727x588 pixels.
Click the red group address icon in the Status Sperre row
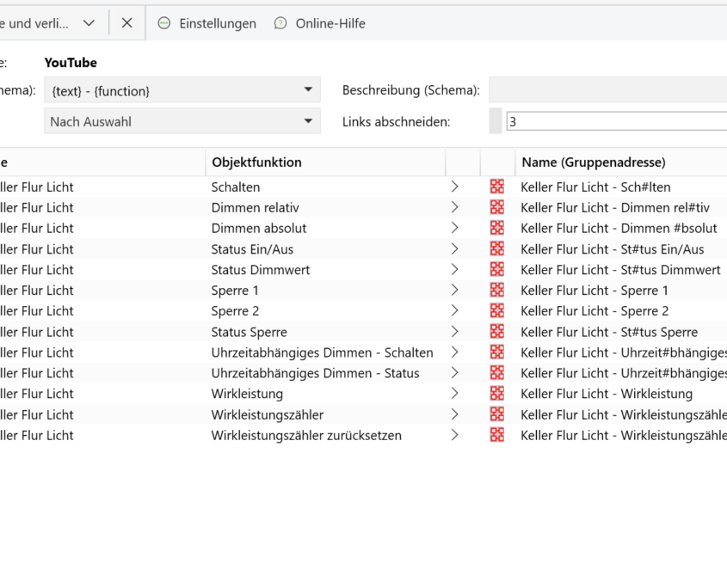pos(497,331)
